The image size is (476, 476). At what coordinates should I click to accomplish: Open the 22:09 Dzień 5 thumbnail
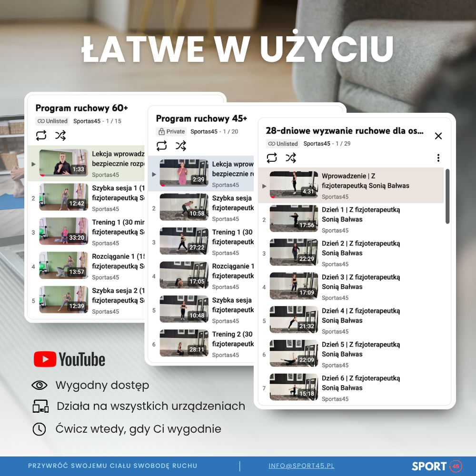pos(294,353)
